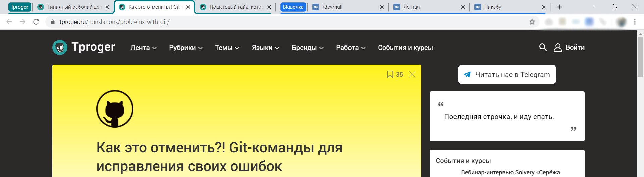Switch to the 'Типичный рабочий день' tab
Viewport: 644px width, 177px height.
[x=73, y=7]
